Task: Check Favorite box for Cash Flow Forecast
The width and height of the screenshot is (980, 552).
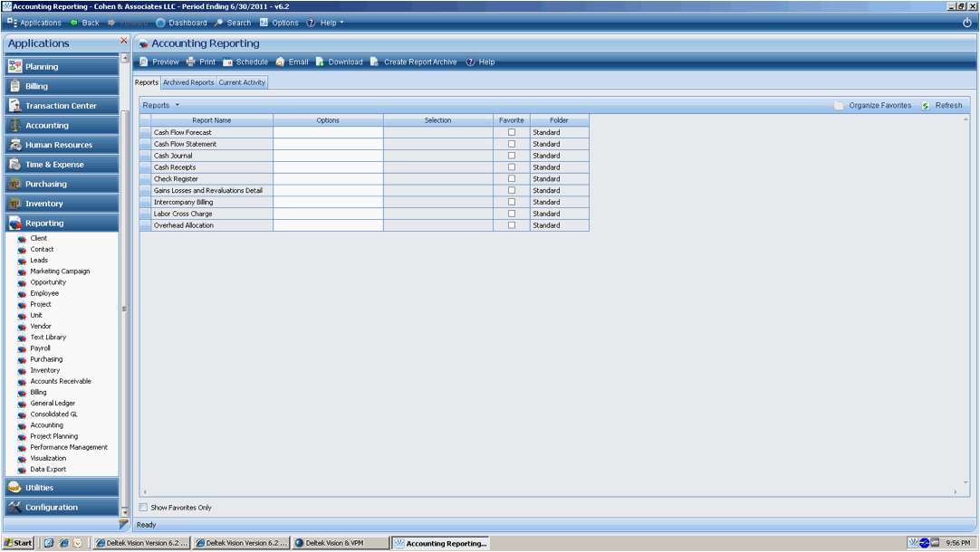Action: tap(512, 132)
